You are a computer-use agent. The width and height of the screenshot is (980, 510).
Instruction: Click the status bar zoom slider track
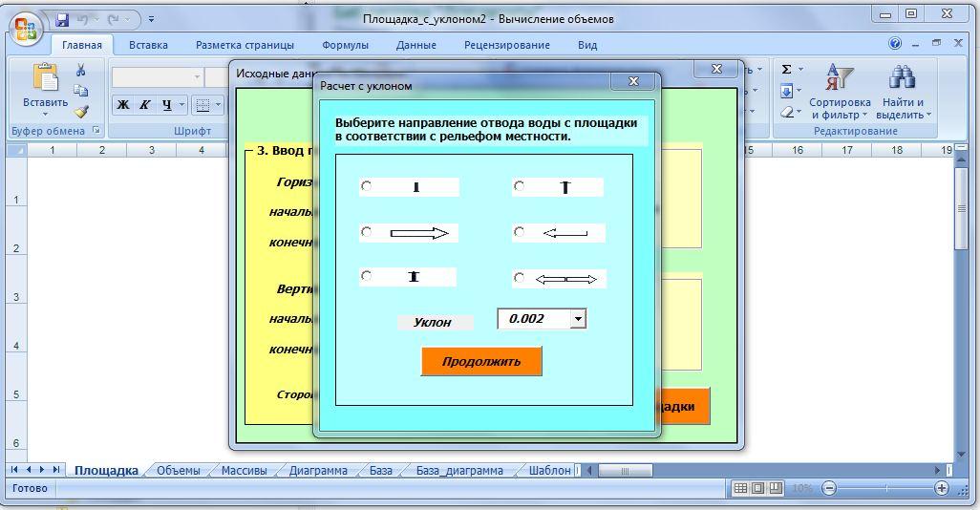click(x=885, y=488)
